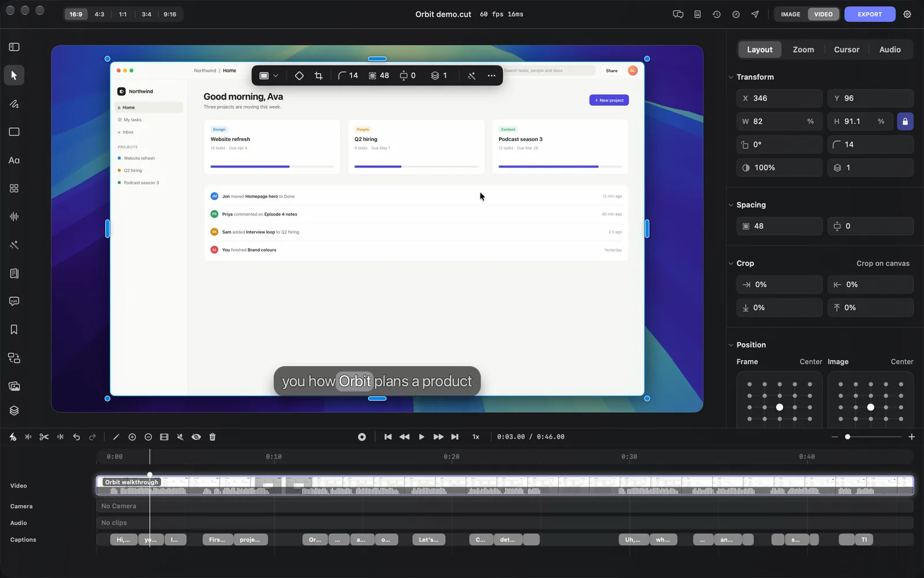Viewport: 924px width, 578px height.
Task: Open the 1x playback speed selector
Action: pyautogui.click(x=476, y=437)
